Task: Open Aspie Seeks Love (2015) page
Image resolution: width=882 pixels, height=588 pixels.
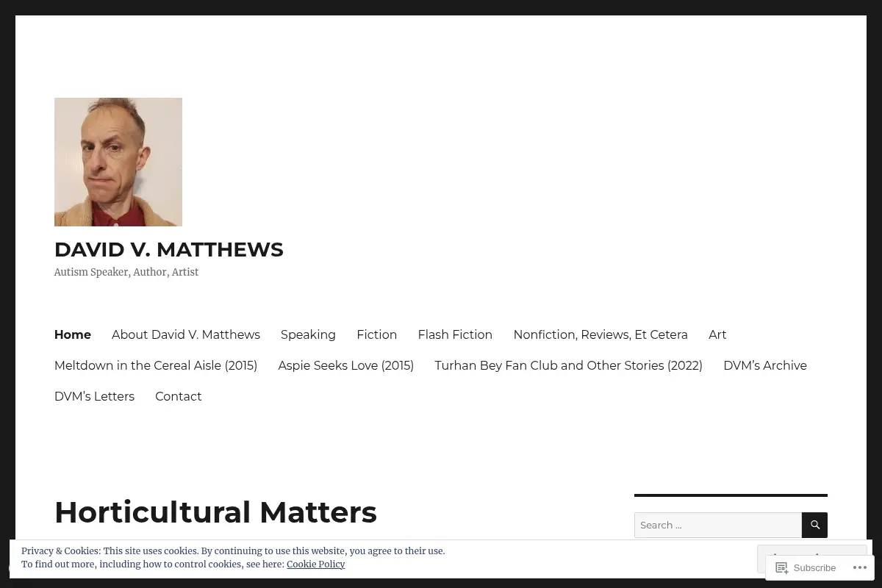Action: 345,365
